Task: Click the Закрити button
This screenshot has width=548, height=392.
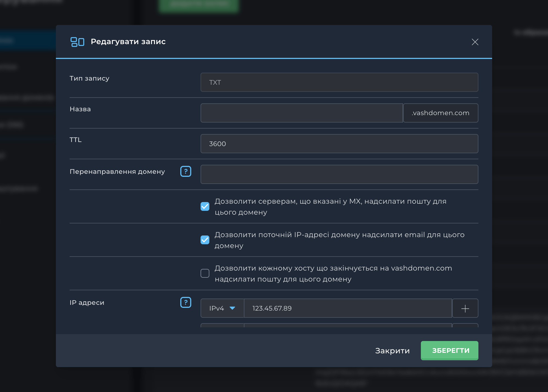Action: (x=392, y=351)
